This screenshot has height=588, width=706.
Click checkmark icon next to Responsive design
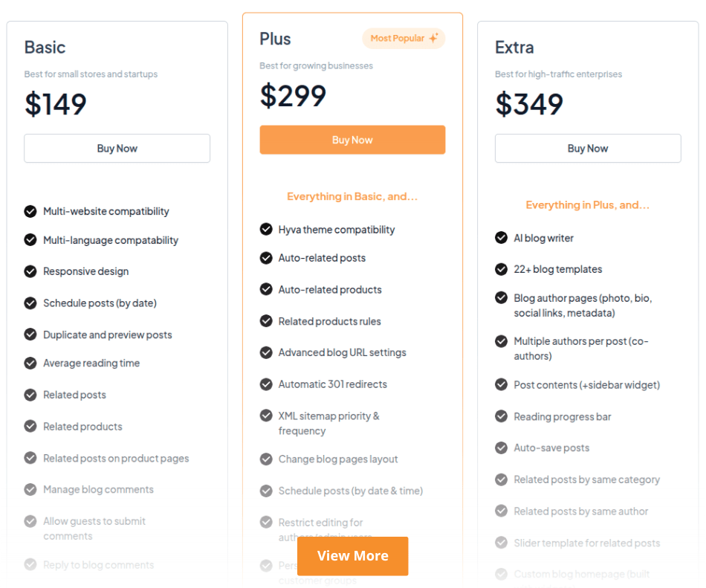click(30, 271)
